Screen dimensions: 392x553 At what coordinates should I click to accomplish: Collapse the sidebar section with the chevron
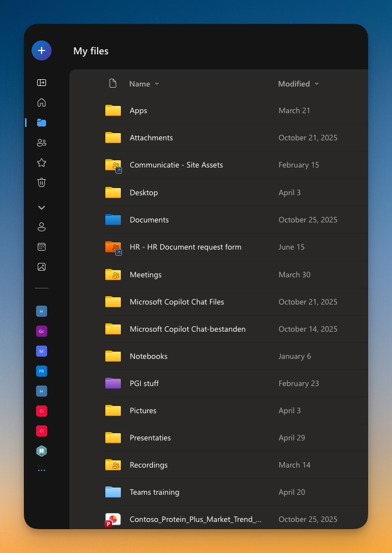coord(42,207)
